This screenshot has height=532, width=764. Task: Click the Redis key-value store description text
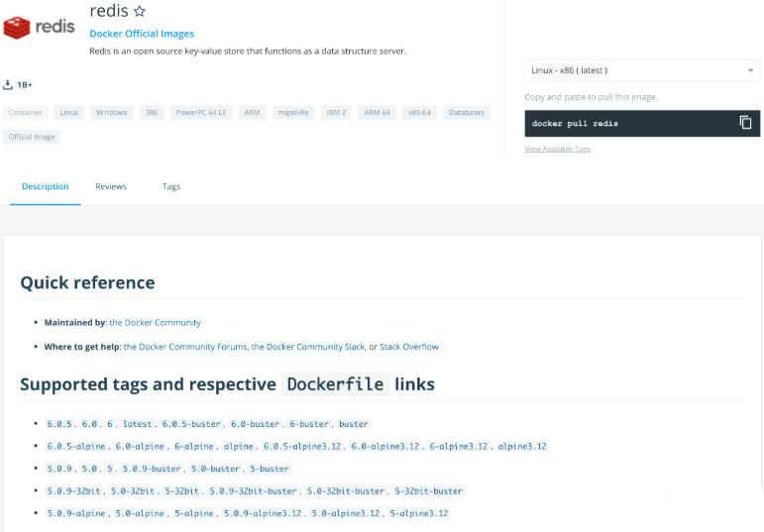click(x=248, y=52)
